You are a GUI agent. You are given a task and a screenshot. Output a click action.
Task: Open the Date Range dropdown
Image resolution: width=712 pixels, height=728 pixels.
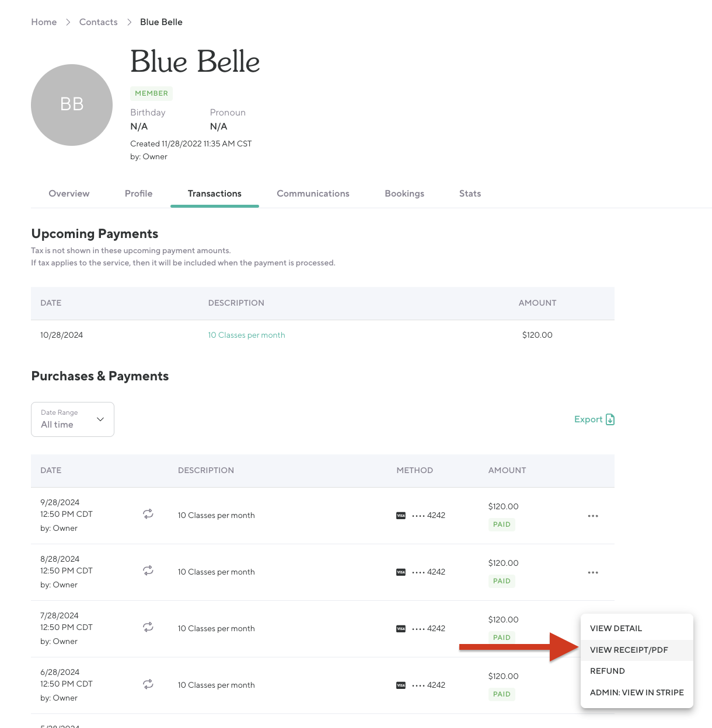click(x=72, y=419)
